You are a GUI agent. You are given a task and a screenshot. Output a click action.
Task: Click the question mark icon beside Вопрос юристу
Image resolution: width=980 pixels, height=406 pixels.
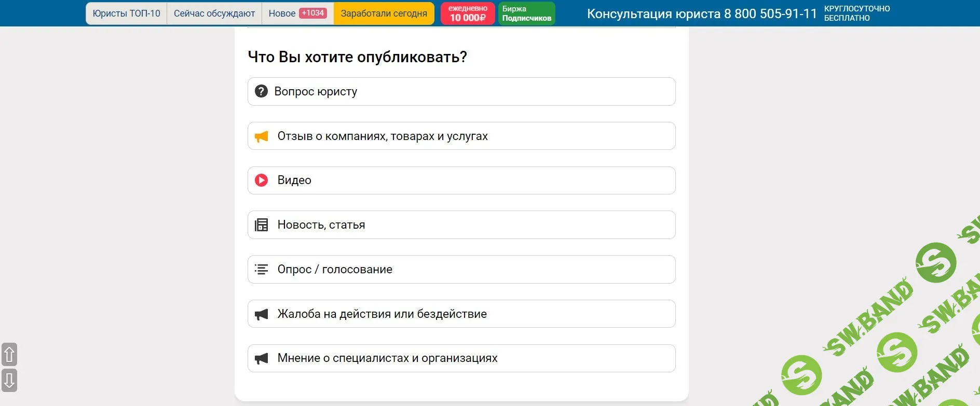261,91
